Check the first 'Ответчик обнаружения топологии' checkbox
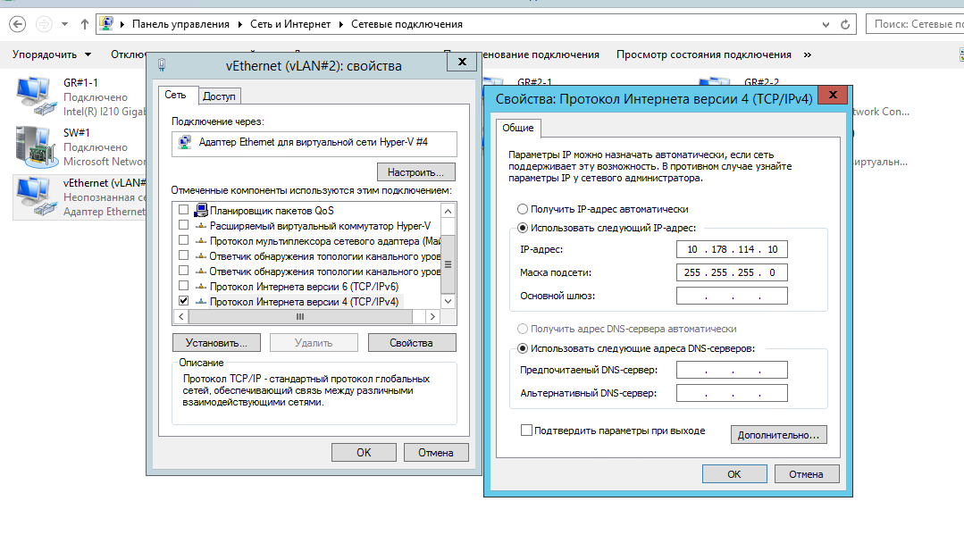The height and width of the screenshot is (560, 964). (x=183, y=255)
